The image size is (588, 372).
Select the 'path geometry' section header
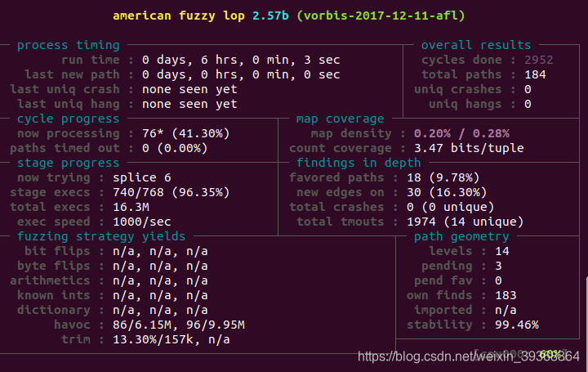pyautogui.click(x=461, y=236)
